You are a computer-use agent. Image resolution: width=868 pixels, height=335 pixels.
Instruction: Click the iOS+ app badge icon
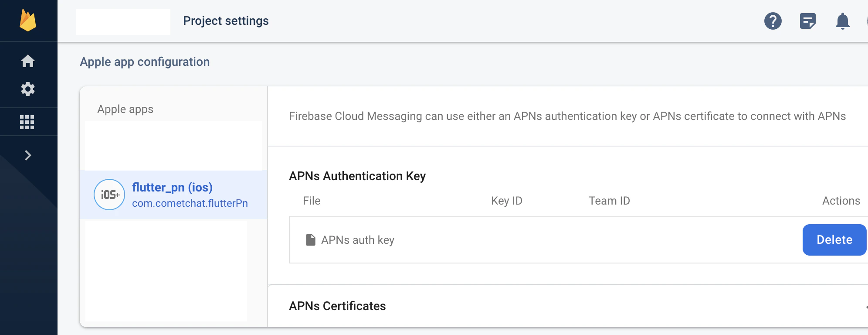[109, 195]
